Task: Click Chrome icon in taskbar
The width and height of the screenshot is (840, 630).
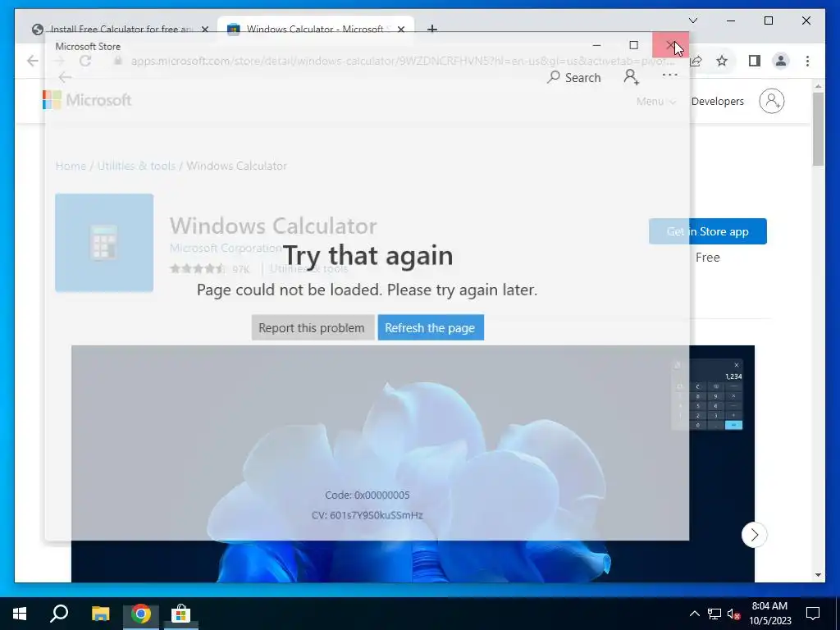Action: tap(141, 614)
